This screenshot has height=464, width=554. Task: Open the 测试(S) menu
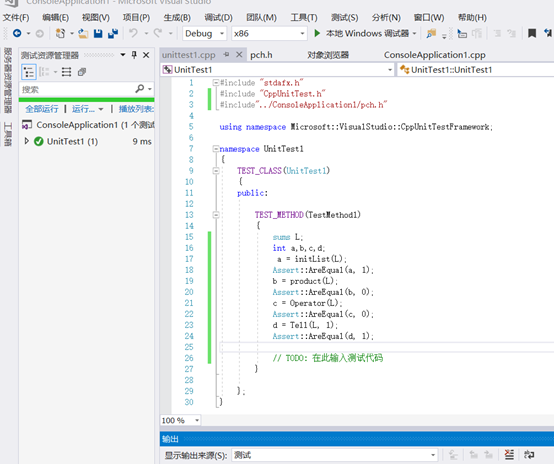(x=344, y=17)
